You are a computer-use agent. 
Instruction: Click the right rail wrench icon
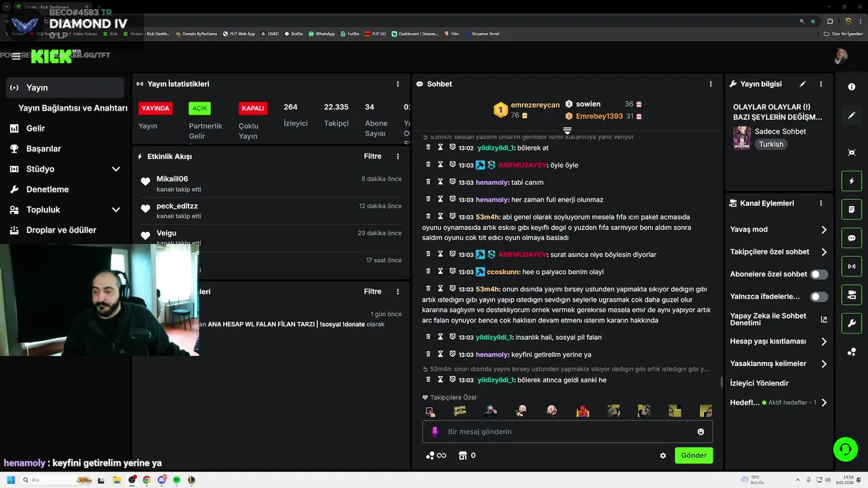click(x=852, y=323)
